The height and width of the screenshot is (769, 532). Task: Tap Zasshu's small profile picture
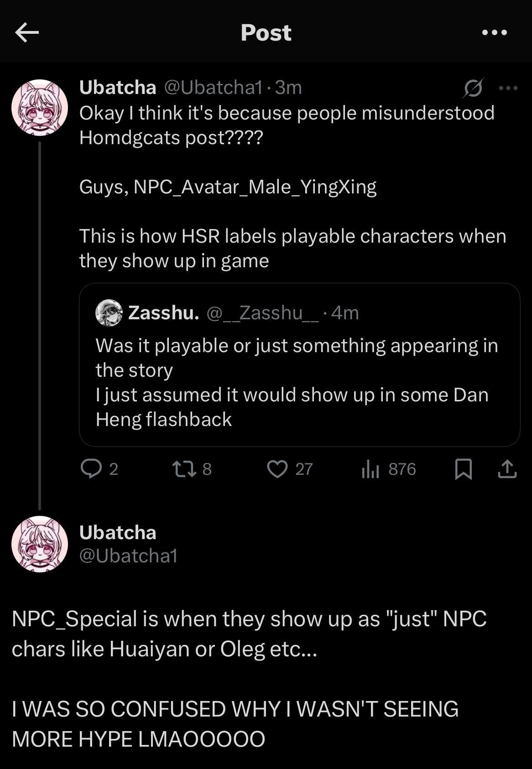click(x=109, y=313)
